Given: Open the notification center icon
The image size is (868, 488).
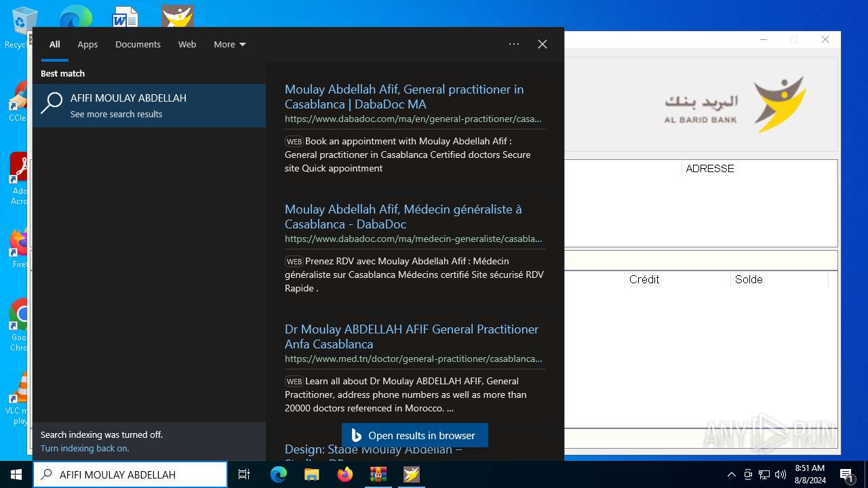Looking at the screenshot, I should 846,474.
